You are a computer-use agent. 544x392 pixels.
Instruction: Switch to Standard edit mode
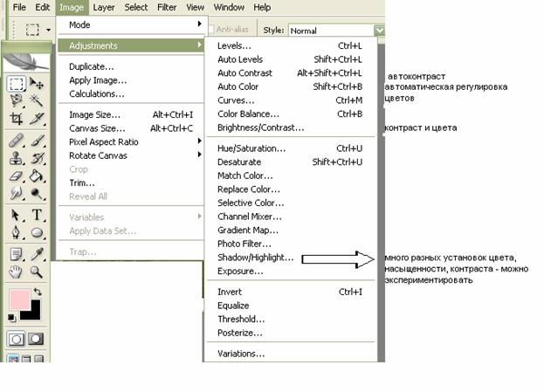click(16, 339)
